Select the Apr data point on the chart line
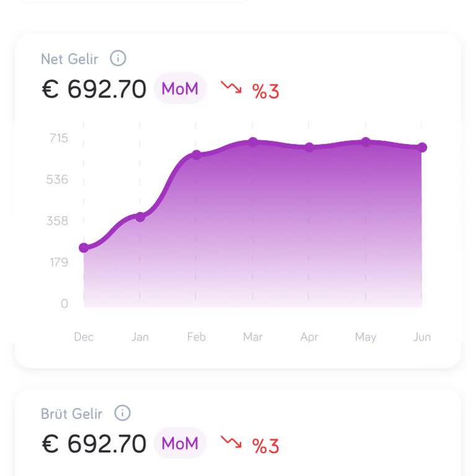 click(309, 148)
